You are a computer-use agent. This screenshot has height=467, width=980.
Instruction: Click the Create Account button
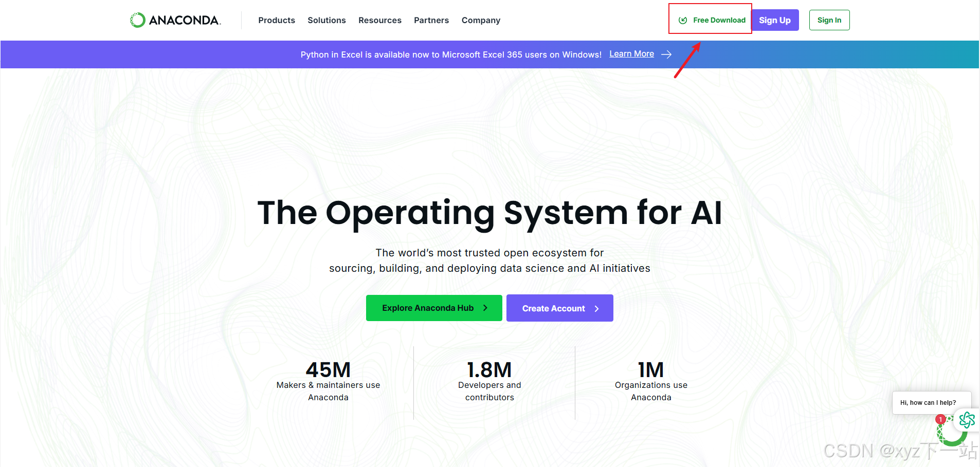560,308
